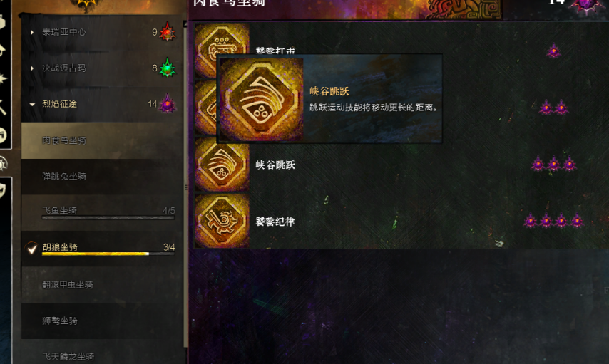Click the mastery list vertical scrollbar
Screen dimensions: 609x364
click(185, 186)
